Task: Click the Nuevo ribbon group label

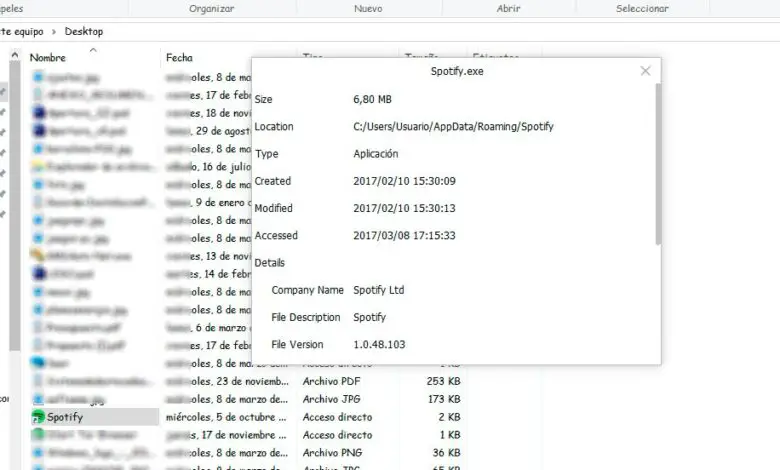Action: (368, 8)
